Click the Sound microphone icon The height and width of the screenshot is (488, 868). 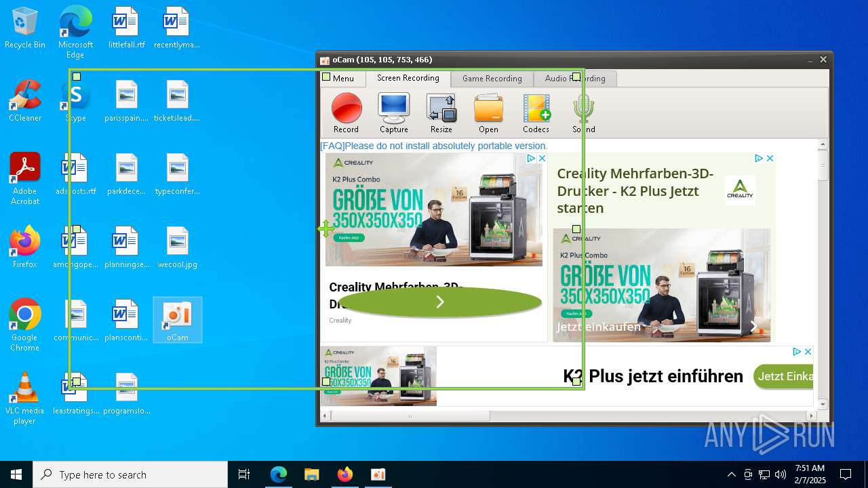coord(583,113)
